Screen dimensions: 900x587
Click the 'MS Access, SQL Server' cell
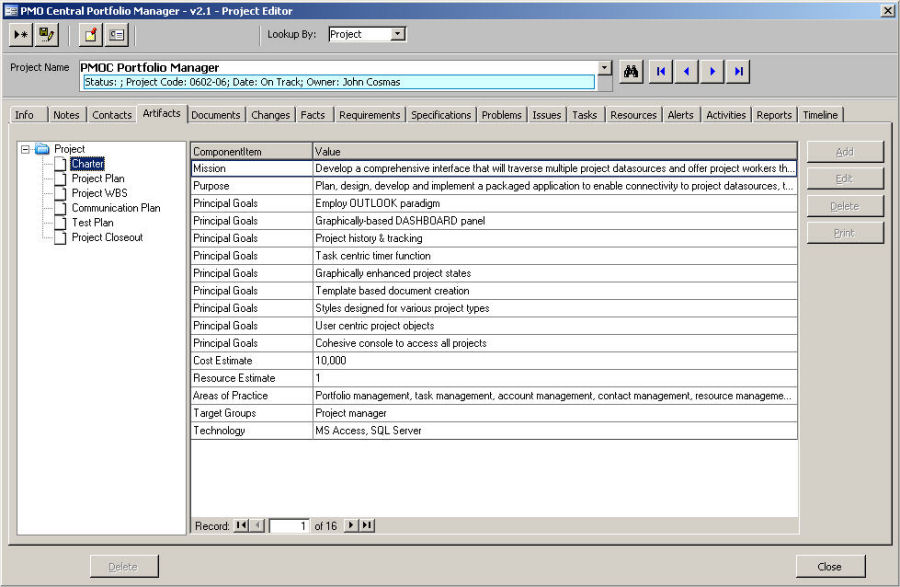[x=555, y=430]
